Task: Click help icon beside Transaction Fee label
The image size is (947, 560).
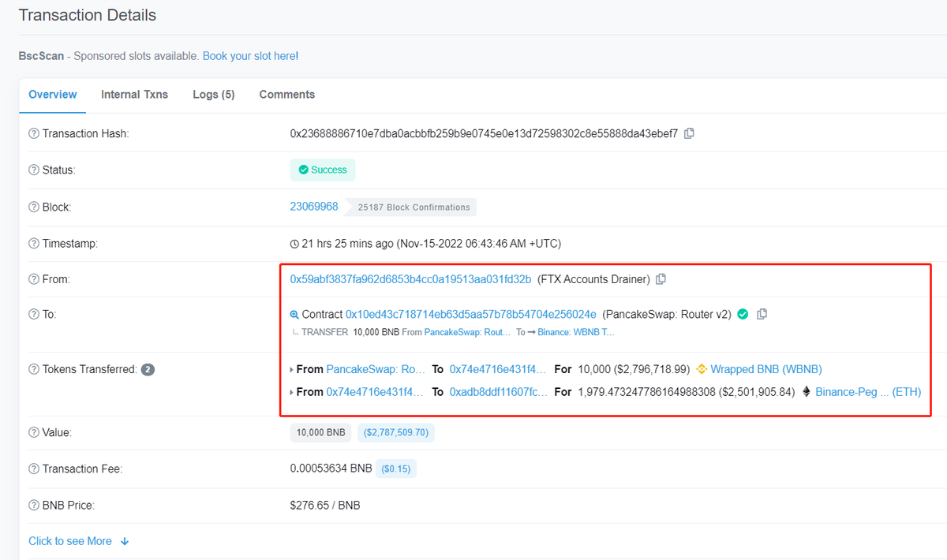Action: point(34,469)
